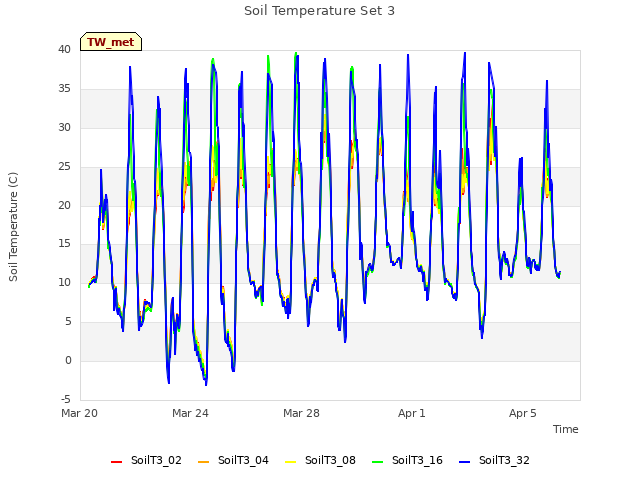Click the 15 y-axis tick label
The image size is (640, 480).
point(64,244)
